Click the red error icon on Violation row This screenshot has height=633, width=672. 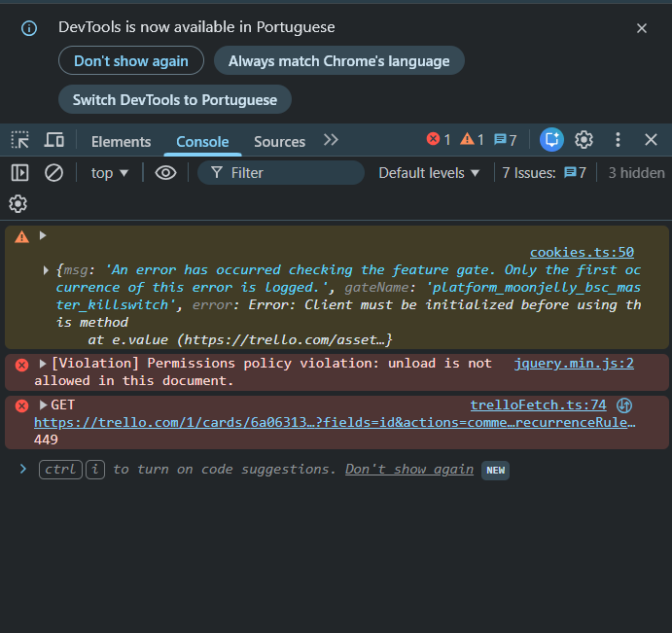[x=21, y=366]
